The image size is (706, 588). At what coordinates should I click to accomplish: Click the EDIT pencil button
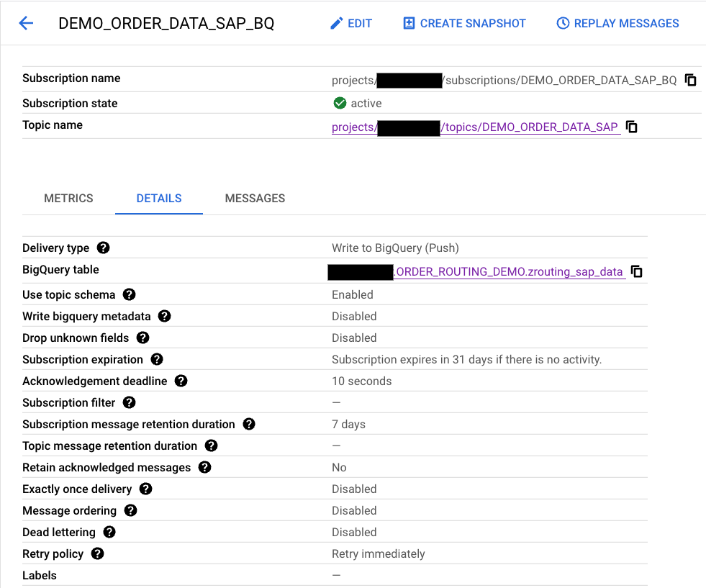point(351,24)
